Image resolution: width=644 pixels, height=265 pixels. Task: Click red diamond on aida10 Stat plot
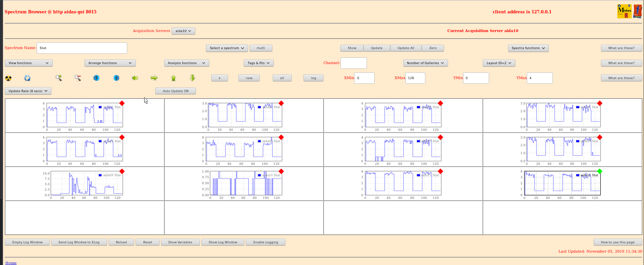[x=281, y=171]
